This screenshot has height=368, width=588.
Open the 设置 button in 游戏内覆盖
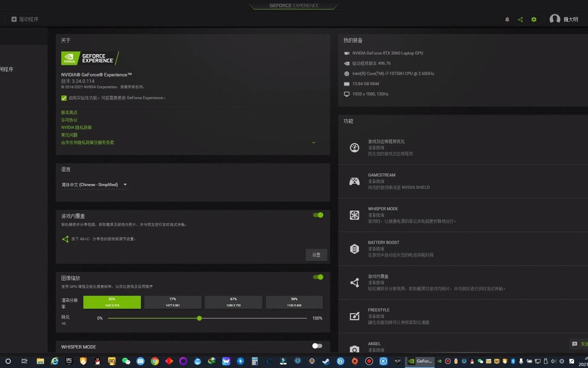316,255
